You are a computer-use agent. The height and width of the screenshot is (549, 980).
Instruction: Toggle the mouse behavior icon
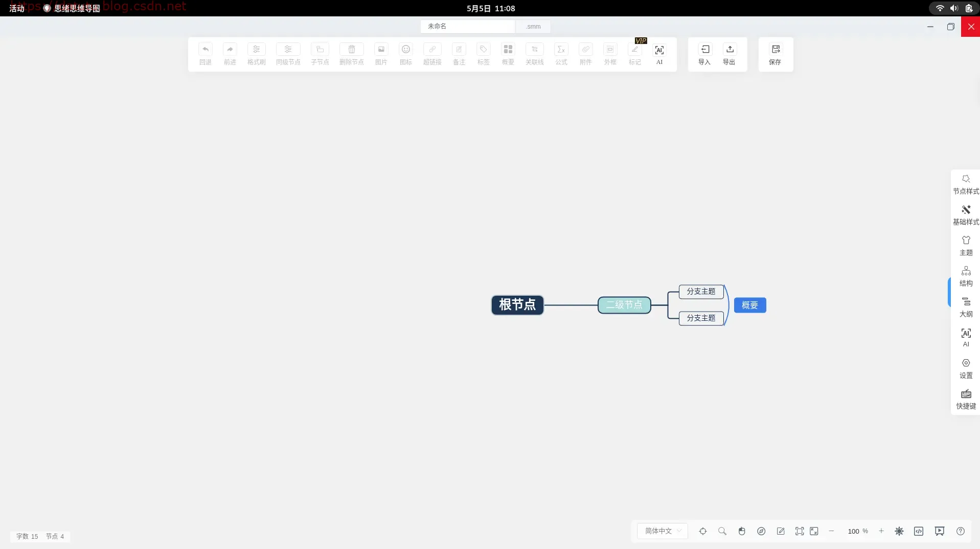[x=742, y=531]
